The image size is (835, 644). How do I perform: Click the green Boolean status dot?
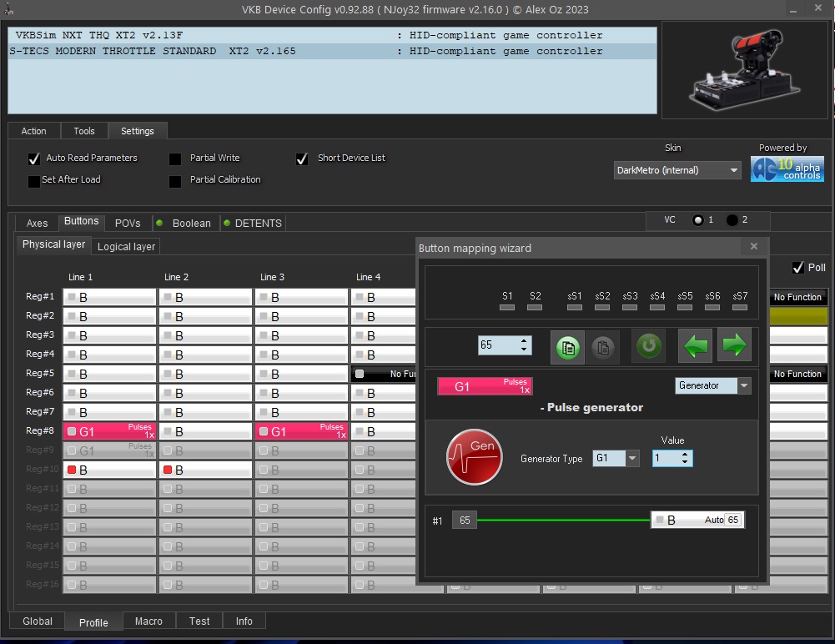pos(159,223)
